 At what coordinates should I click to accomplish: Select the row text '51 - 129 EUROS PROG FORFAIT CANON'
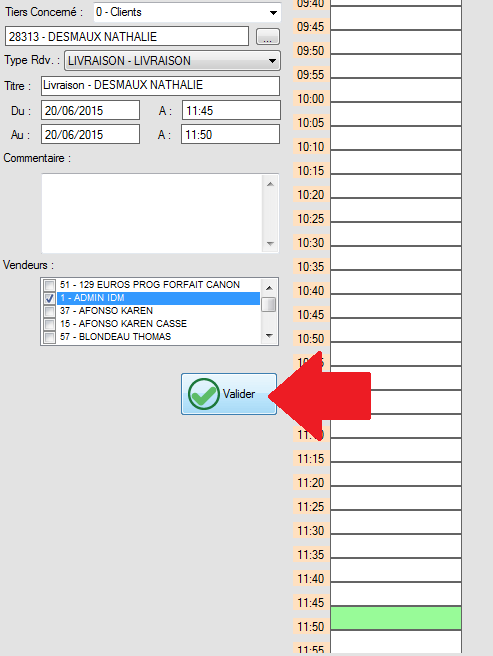coord(150,285)
